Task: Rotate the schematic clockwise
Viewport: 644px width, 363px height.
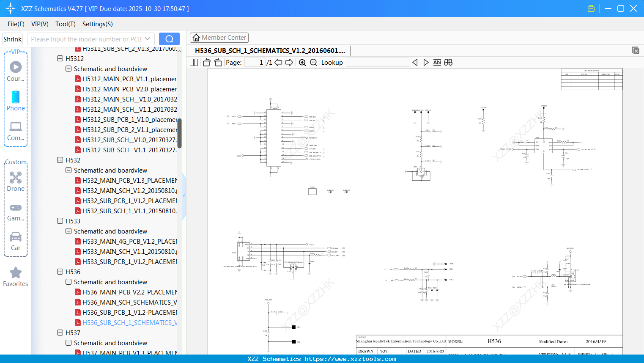Action: click(x=217, y=62)
